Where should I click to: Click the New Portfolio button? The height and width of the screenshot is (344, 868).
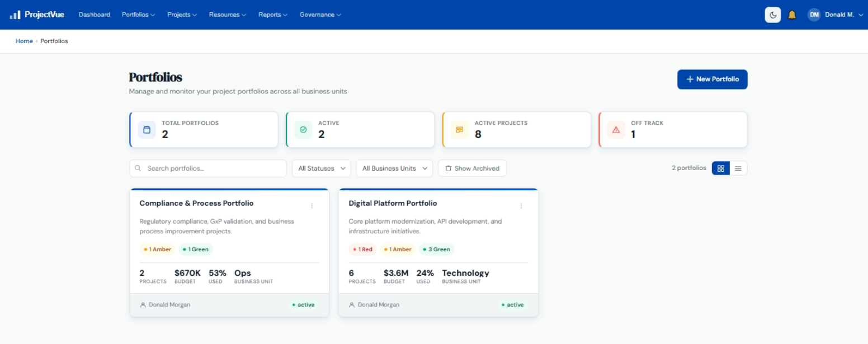click(x=713, y=79)
